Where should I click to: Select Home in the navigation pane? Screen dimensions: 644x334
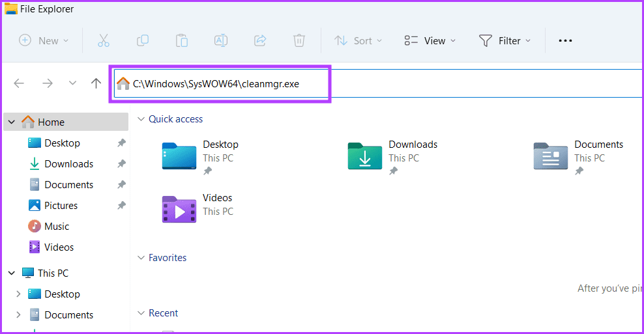pyautogui.click(x=66, y=122)
